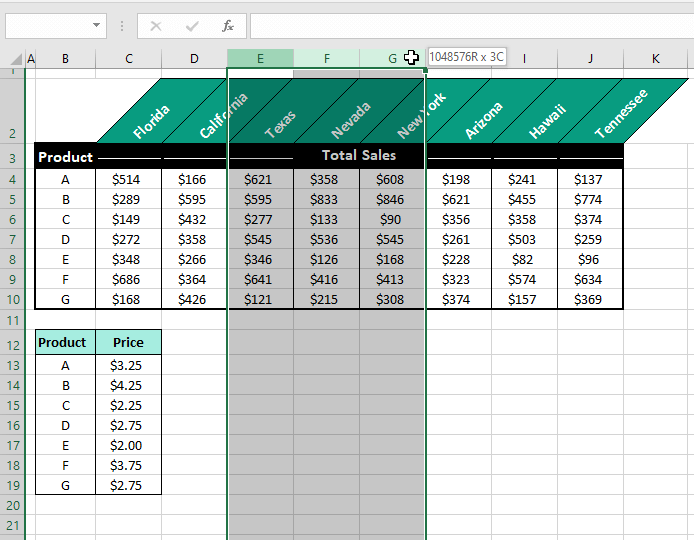
Task: Select the cell containing $846
Action: coord(392,200)
